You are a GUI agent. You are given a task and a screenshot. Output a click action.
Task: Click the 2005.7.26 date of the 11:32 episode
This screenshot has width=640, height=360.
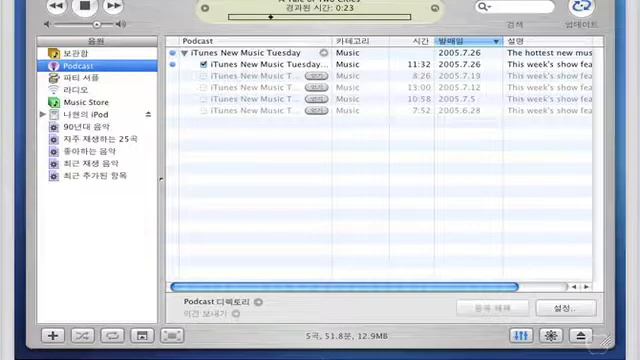coord(459,64)
